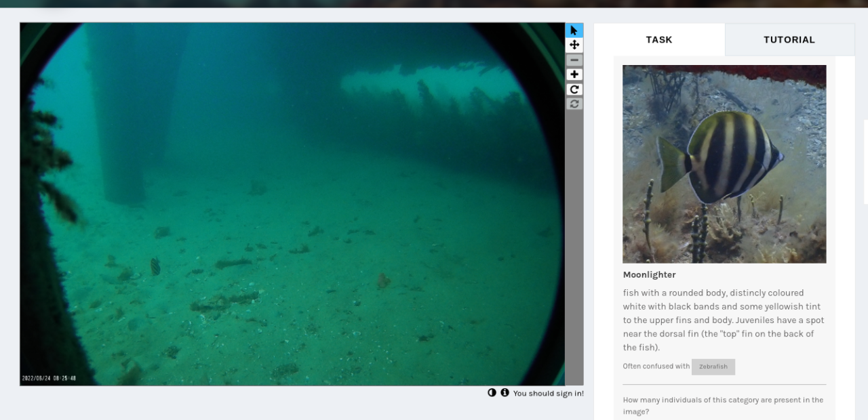Select the pointer arrow tool

[x=574, y=30]
